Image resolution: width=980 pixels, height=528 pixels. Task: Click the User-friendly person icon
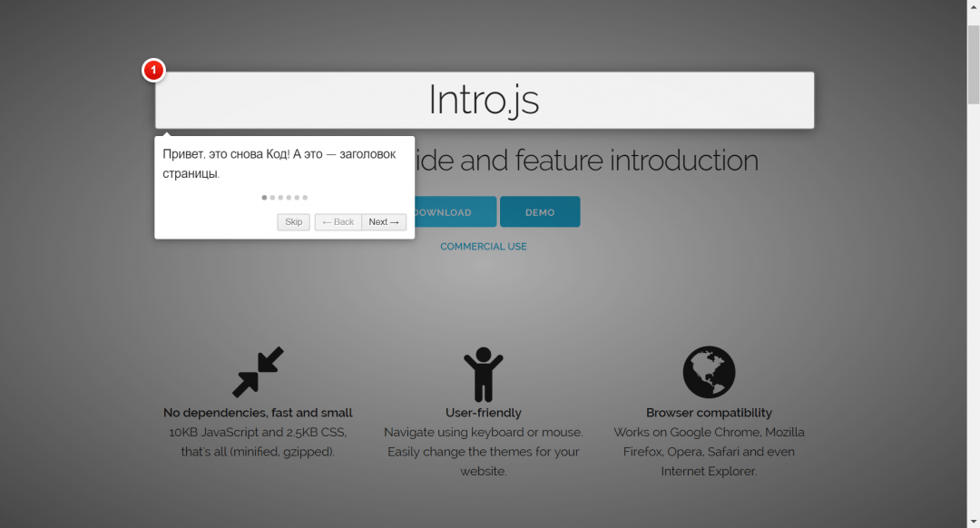pyautogui.click(x=483, y=373)
